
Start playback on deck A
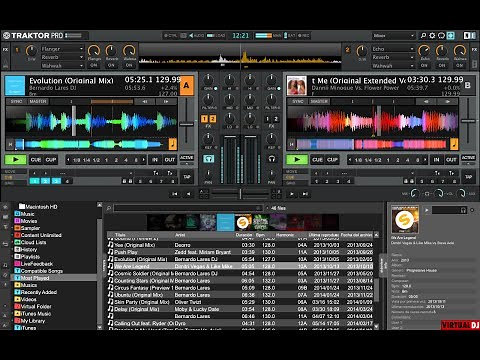pyautogui.click(x=15, y=160)
